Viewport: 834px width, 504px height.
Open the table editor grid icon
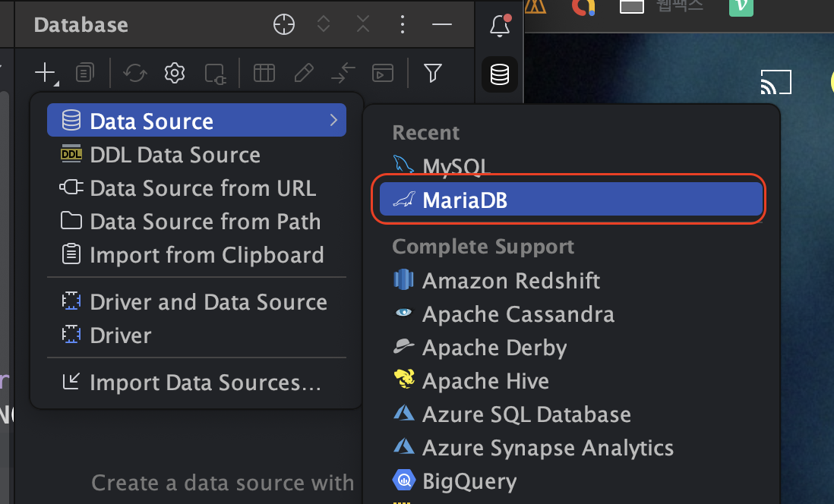coord(264,73)
